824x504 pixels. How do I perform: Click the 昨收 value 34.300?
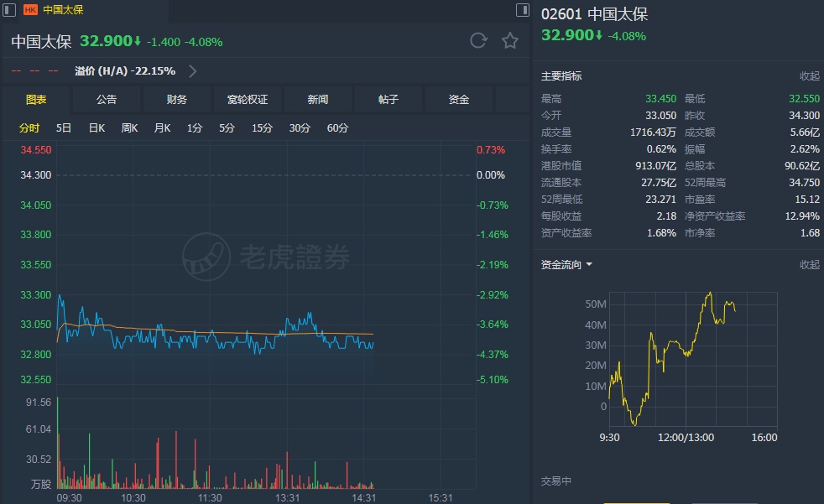(x=804, y=116)
